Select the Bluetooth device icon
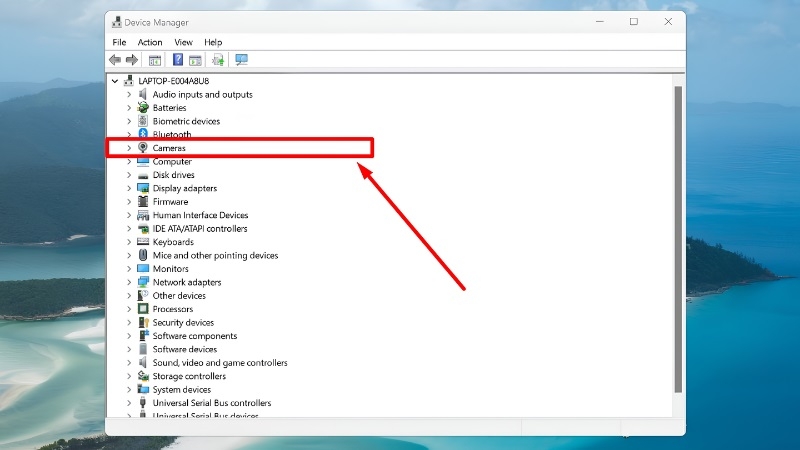This screenshot has width=800, height=450. click(143, 134)
